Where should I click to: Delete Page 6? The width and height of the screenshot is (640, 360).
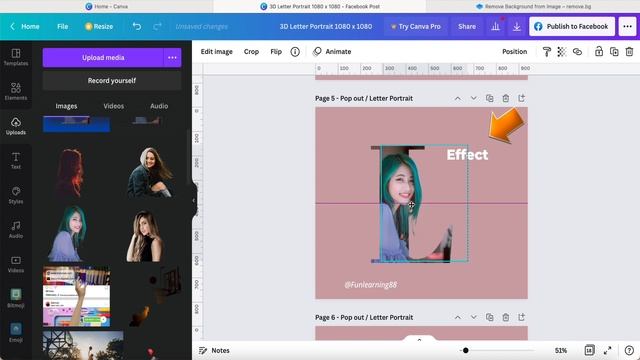(x=505, y=317)
